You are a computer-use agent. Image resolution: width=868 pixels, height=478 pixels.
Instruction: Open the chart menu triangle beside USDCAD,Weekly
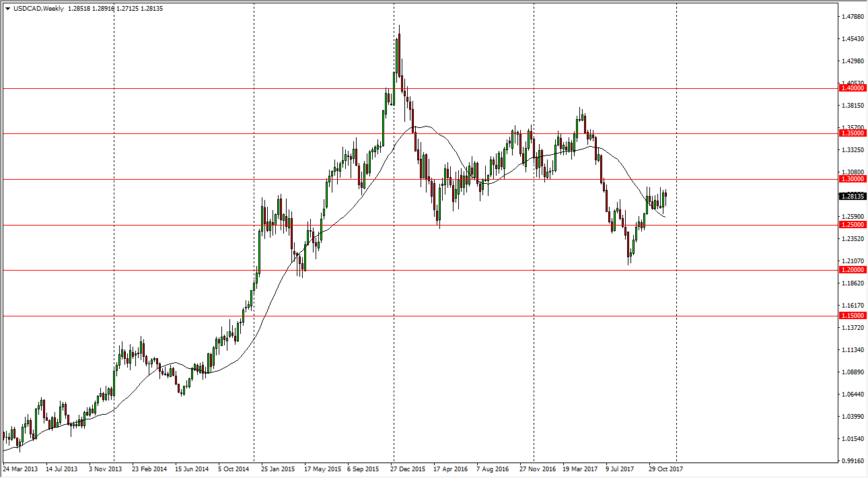pyautogui.click(x=7, y=8)
